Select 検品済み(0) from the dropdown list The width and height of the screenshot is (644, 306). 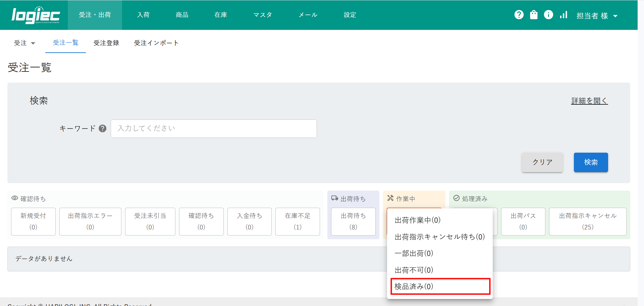pyautogui.click(x=440, y=287)
